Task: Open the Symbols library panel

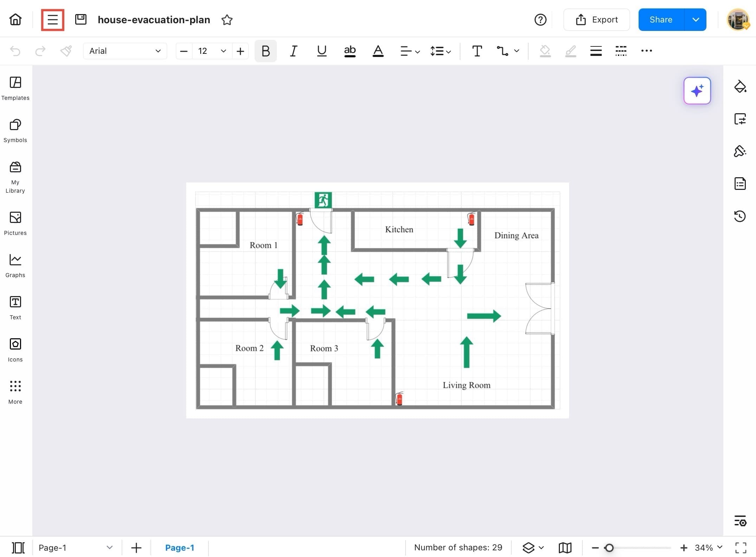Action: (x=15, y=130)
